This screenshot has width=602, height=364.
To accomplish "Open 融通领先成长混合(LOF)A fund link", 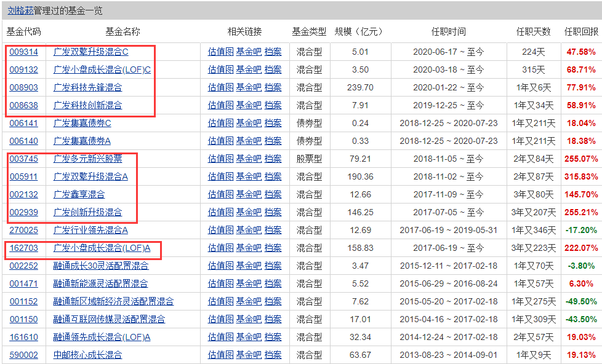I will [x=102, y=337].
